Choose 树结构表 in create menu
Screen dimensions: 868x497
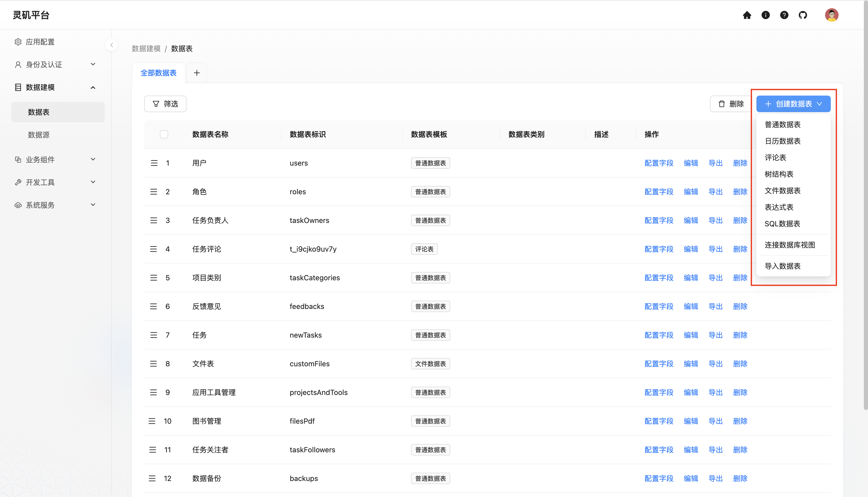tap(779, 174)
